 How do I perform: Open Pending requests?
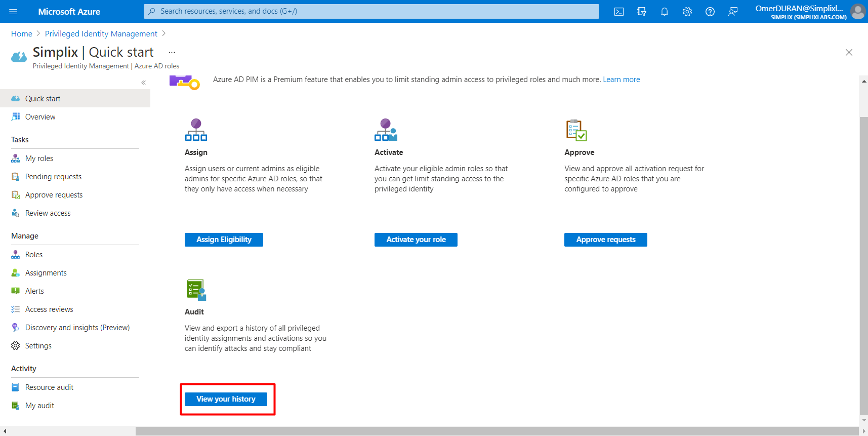(x=75, y=177)
